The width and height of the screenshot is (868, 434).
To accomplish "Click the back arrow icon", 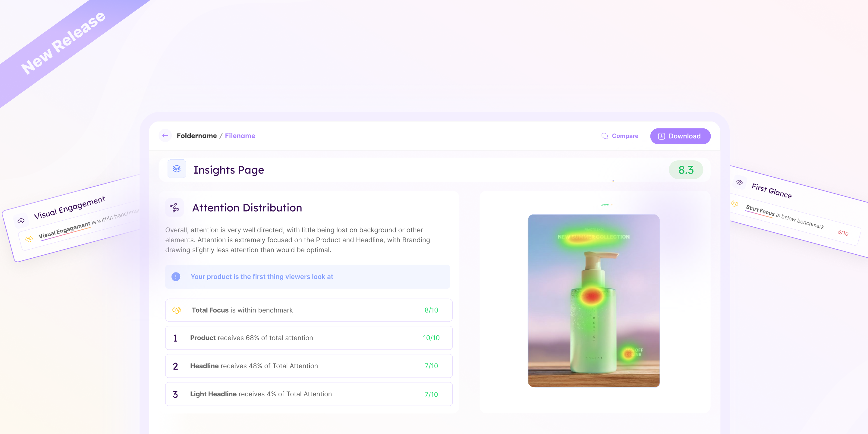I will [165, 135].
